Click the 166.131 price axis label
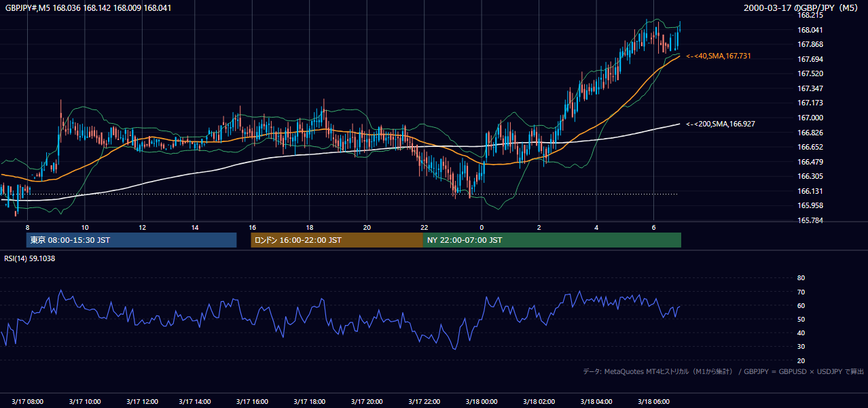The height and width of the screenshot is (408, 868). pos(810,191)
